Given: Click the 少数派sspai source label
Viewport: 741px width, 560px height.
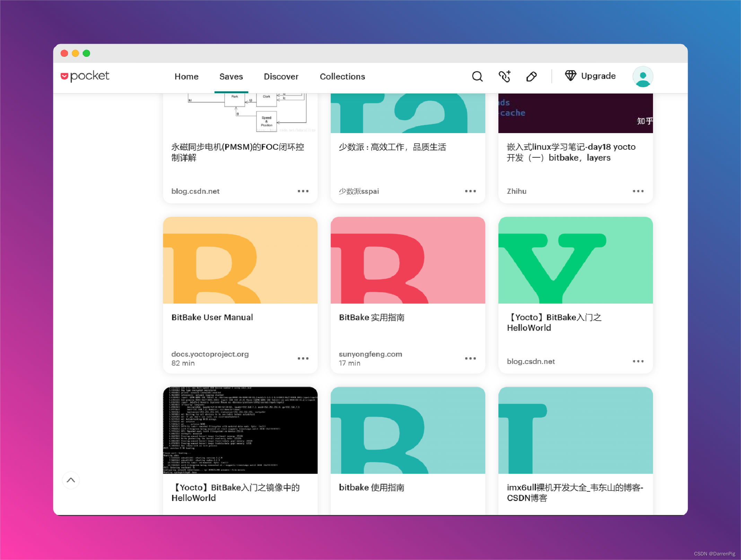Looking at the screenshot, I should (x=359, y=191).
